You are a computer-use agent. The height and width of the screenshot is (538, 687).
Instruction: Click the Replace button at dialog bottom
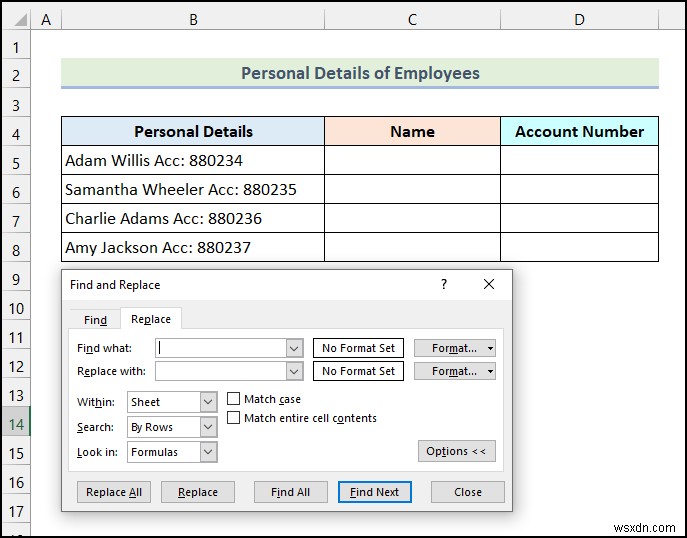coord(198,492)
